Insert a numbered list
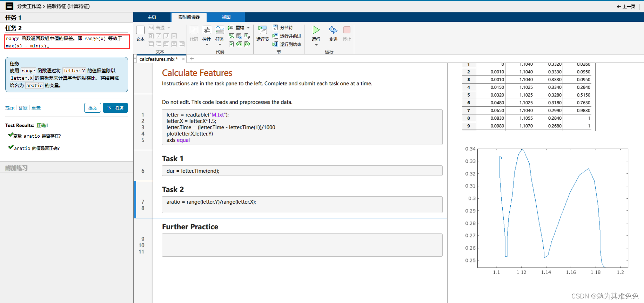 point(159,44)
